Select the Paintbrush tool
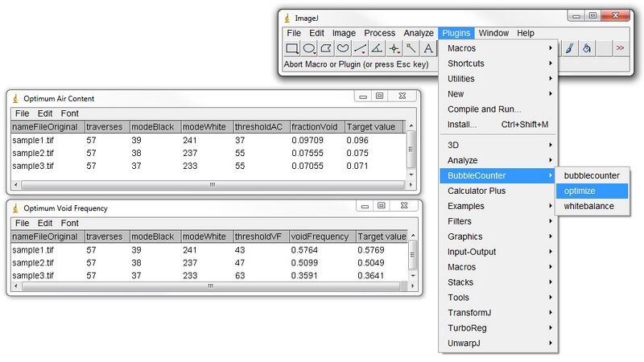Viewport: 644px width, 362px height. 569,48
